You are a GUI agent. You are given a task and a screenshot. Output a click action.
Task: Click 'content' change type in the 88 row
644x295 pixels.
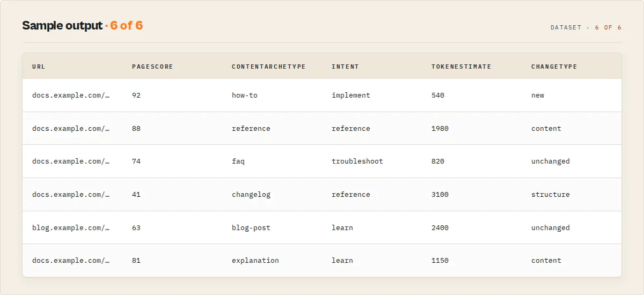coord(546,129)
